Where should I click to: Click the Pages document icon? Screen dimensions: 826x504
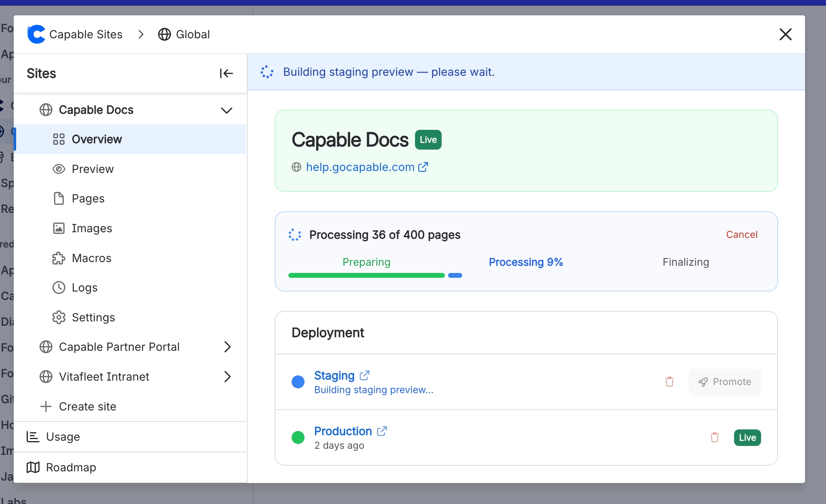pos(59,198)
